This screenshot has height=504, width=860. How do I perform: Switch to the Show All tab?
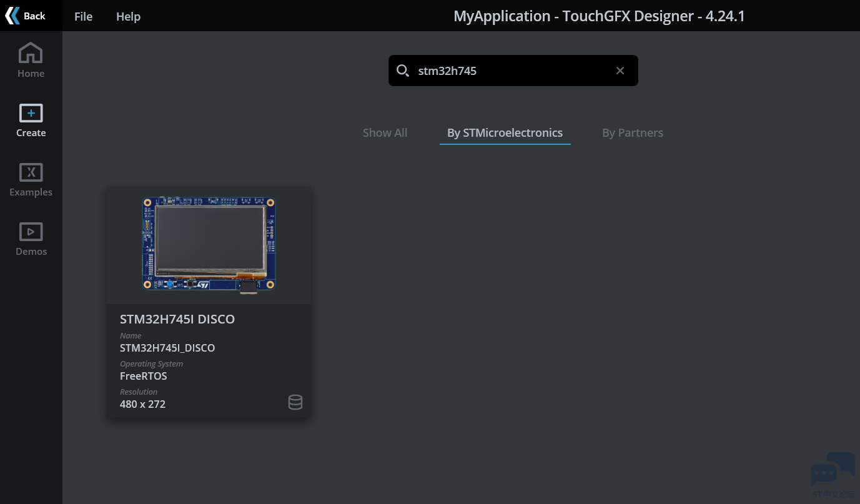[385, 132]
